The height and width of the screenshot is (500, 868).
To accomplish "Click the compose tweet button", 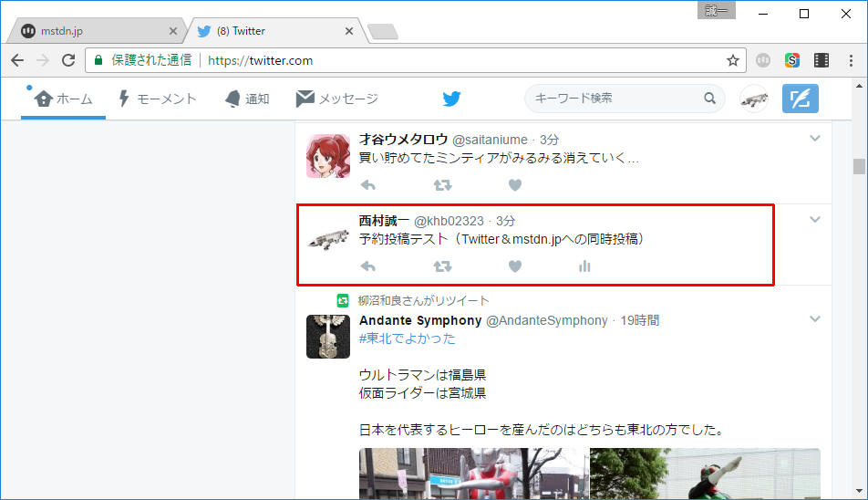I will (800, 99).
